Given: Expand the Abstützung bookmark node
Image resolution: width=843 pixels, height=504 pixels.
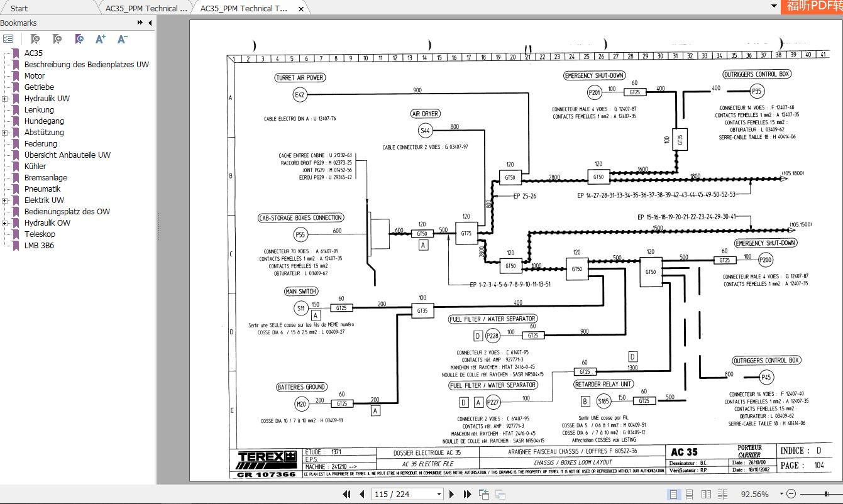Looking at the screenshot, I should (x=5, y=132).
